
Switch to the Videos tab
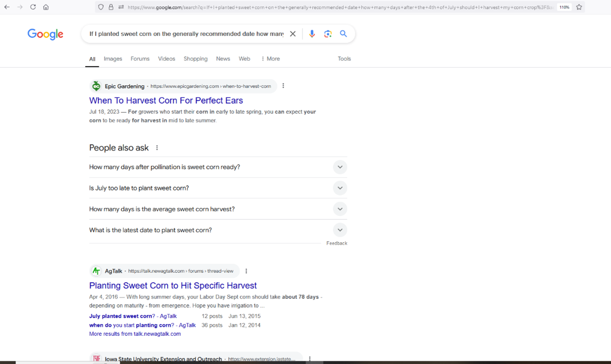(x=167, y=59)
